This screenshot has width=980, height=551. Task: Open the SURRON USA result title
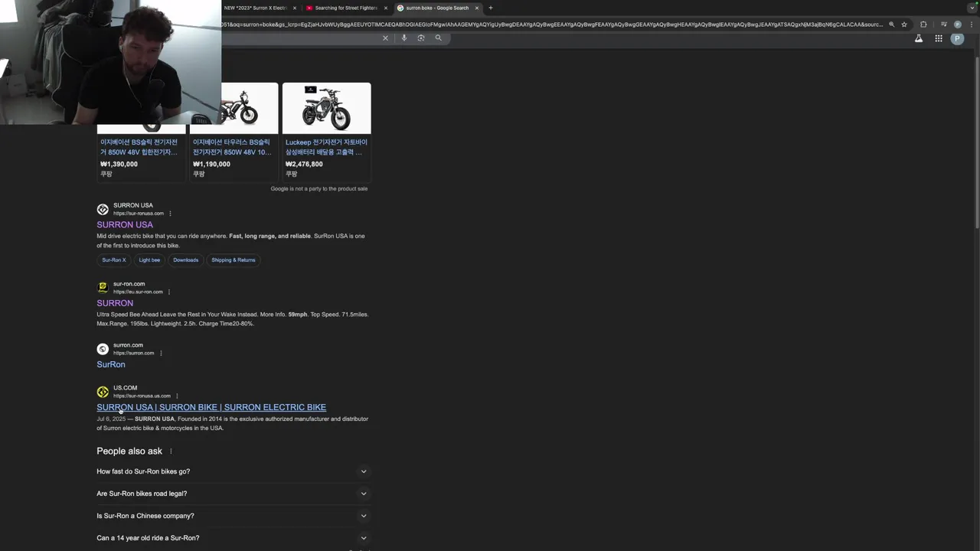coord(125,225)
